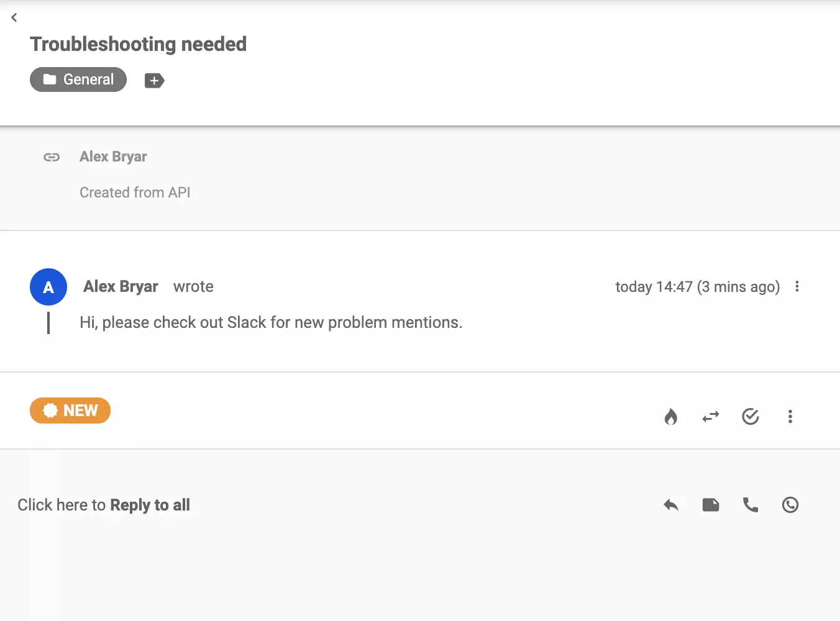Open the Troubleshooting needed title
This screenshot has width=840, height=621.
coord(138,43)
